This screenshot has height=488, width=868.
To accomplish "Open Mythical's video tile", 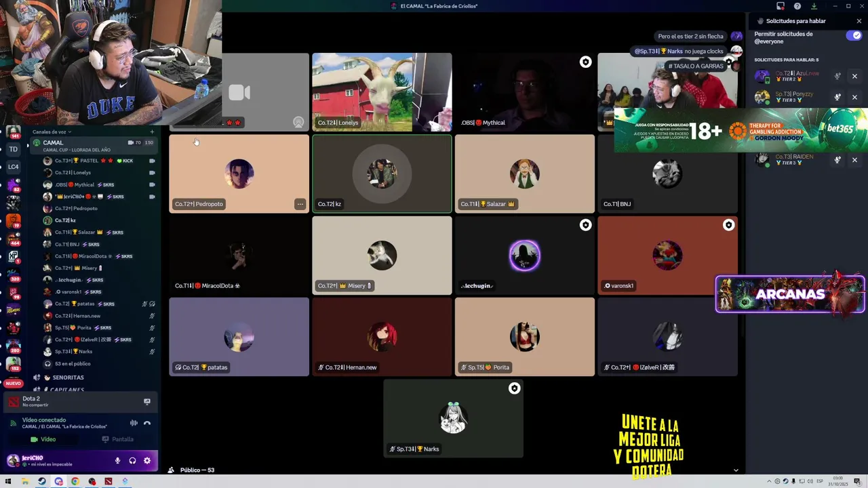I will (525, 92).
